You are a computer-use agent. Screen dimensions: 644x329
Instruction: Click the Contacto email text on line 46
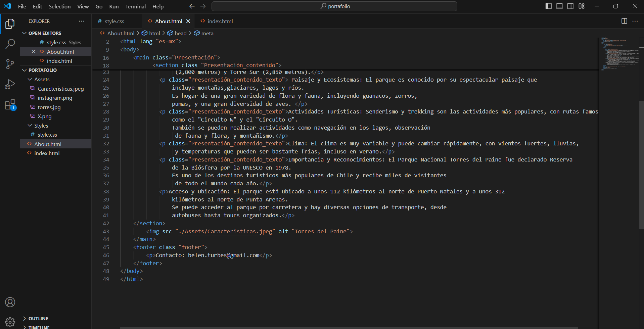208,255
